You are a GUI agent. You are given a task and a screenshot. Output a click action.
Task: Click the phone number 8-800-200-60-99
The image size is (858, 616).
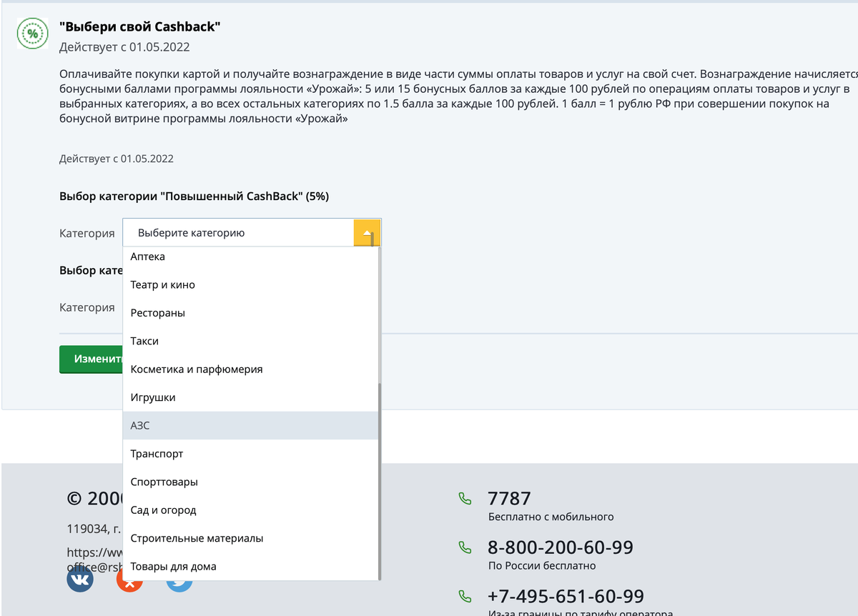coord(561,547)
